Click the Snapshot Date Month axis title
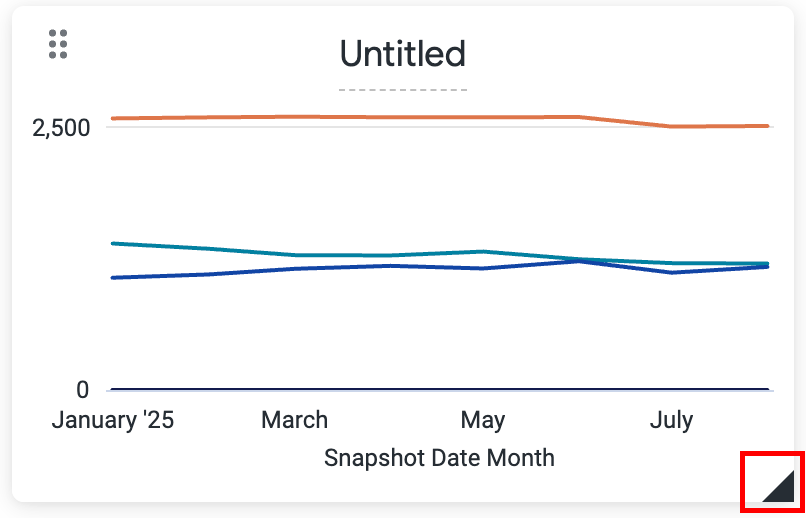The image size is (806, 518). (x=439, y=458)
